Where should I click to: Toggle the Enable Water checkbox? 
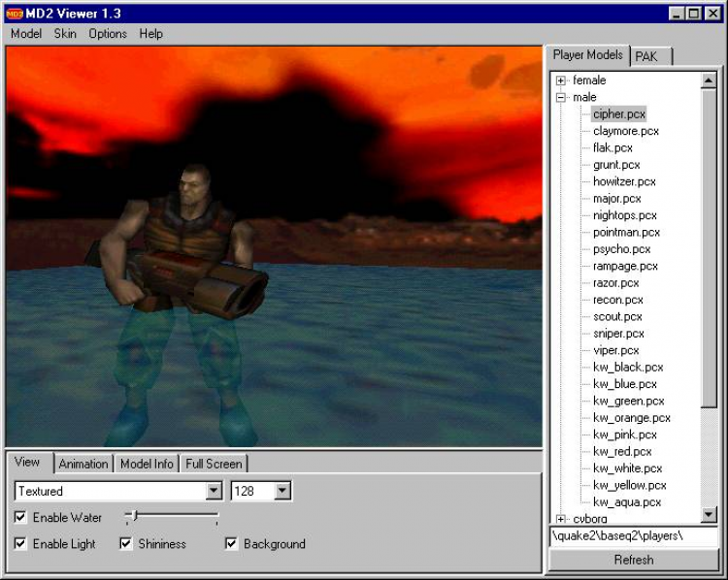click(20, 517)
